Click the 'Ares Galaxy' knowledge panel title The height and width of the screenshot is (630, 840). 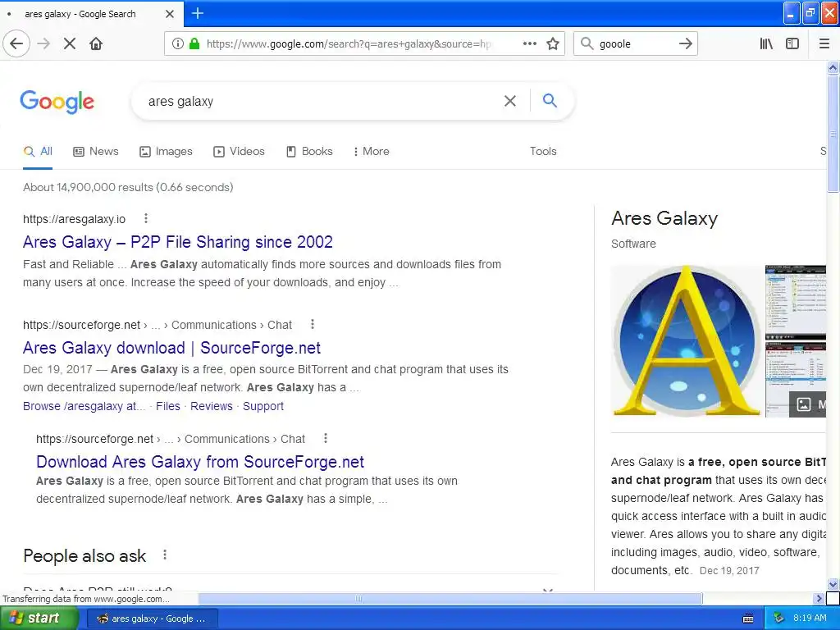point(664,218)
